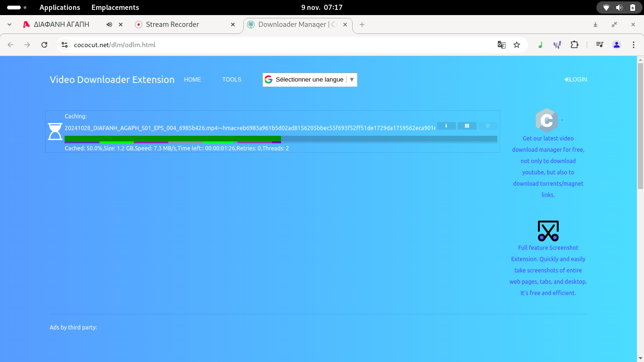Click the downloading mp4 file name
Screen dimensions: 644x362
click(x=250, y=128)
